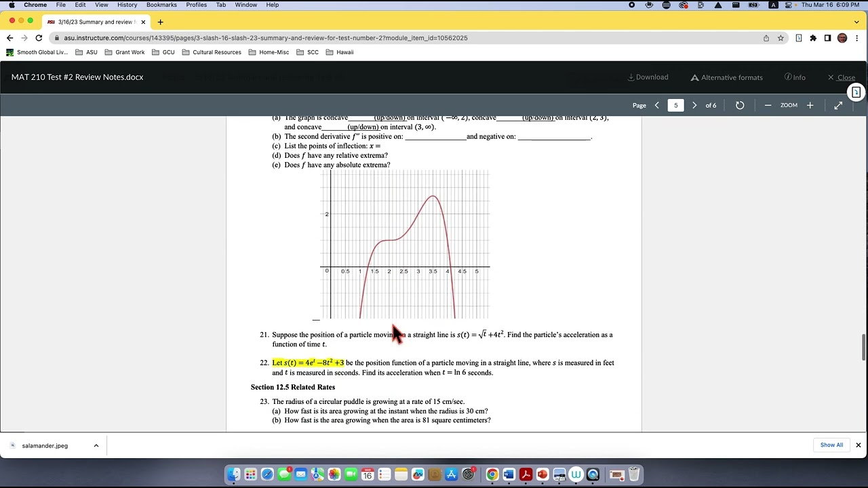Zoom in with the plus icon
The image size is (868, 488).
pos(810,105)
